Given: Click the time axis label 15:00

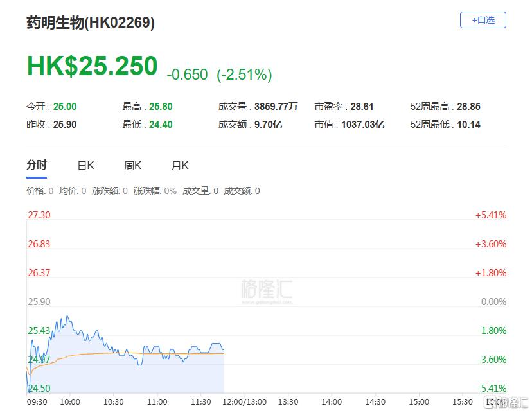Looking at the screenshot, I should (419, 402).
